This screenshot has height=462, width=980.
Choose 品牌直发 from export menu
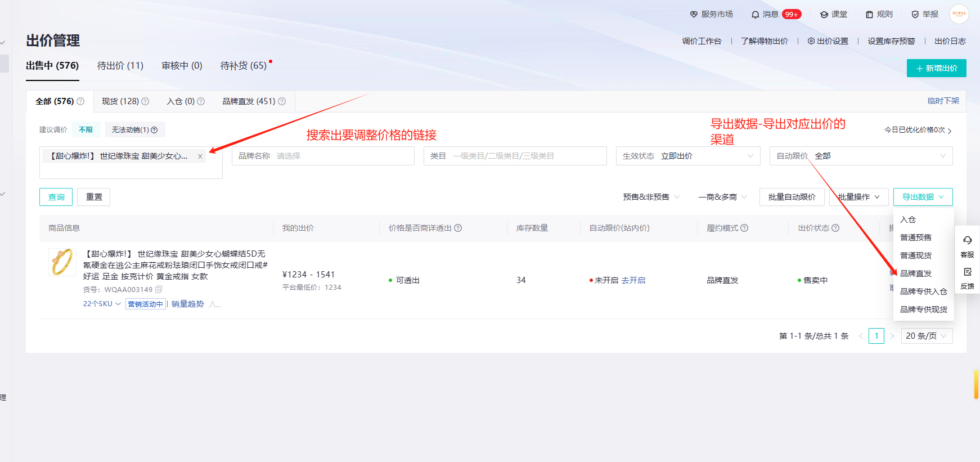915,273
